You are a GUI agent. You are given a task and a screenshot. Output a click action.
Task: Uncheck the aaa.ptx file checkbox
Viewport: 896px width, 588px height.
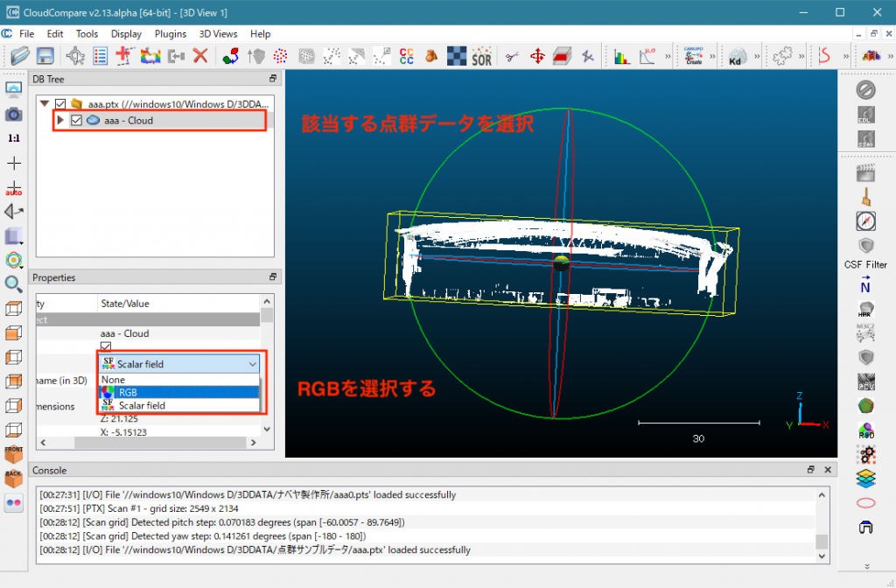click(x=60, y=104)
